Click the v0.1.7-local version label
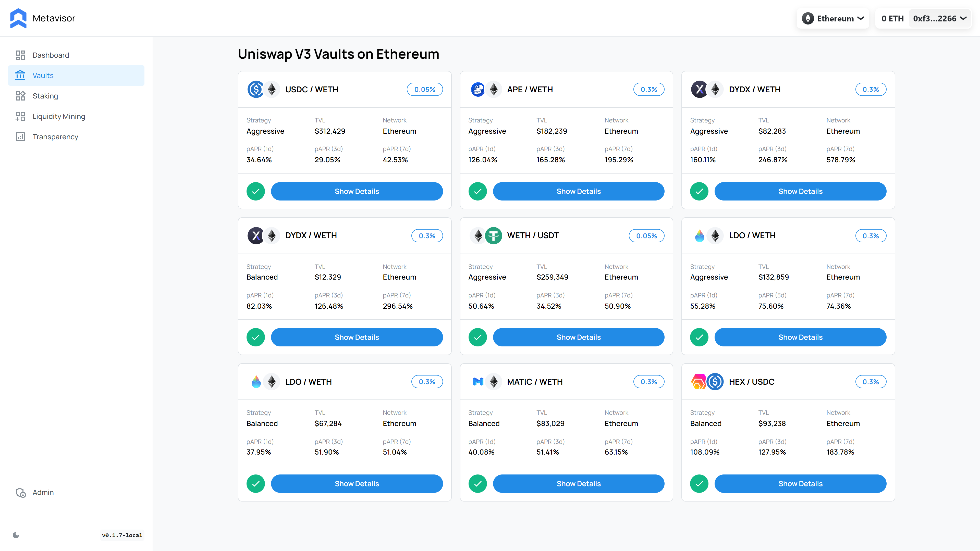Viewport: 980px width, 551px height. coord(122,535)
